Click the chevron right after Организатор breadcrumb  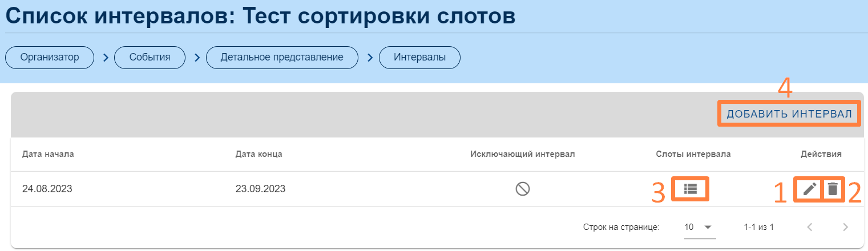click(x=105, y=58)
